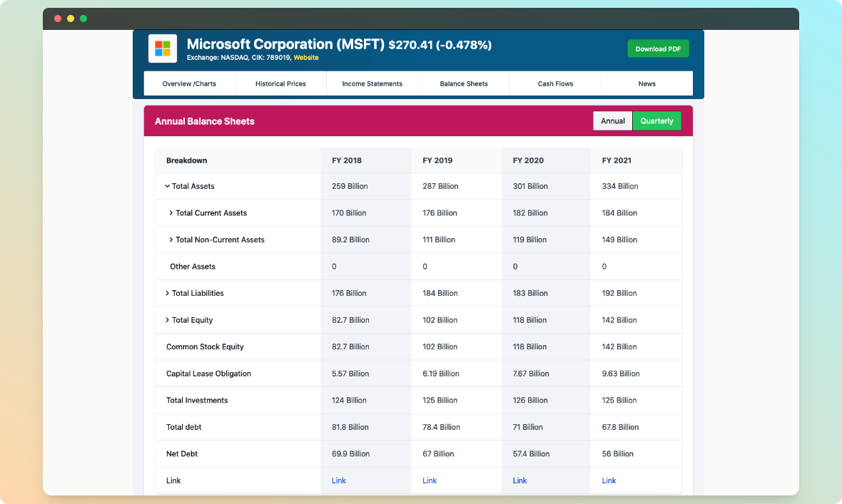
Task: Click the Breakdown column header
Action: (x=187, y=160)
